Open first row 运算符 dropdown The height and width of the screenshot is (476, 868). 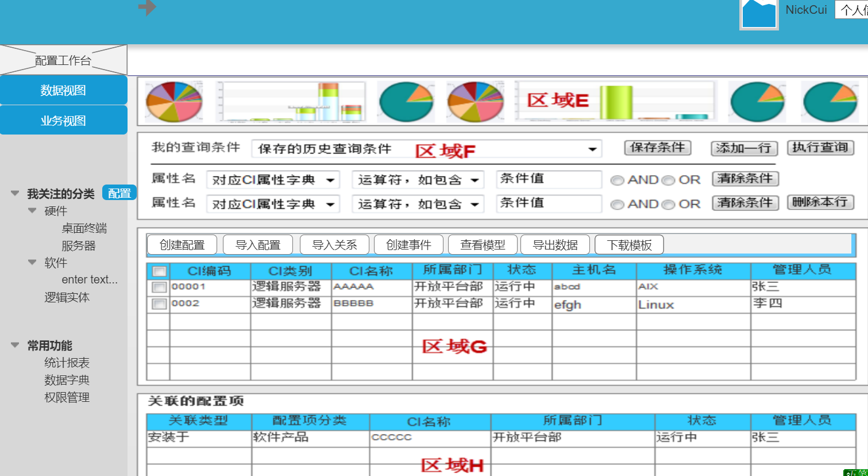(x=418, y=180)
